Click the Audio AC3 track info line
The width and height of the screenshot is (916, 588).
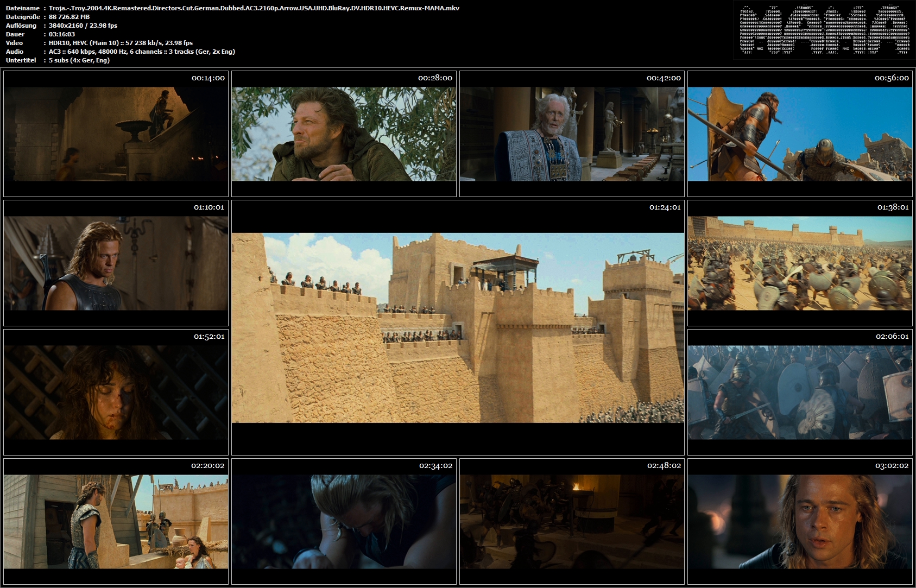pos(142,52)
